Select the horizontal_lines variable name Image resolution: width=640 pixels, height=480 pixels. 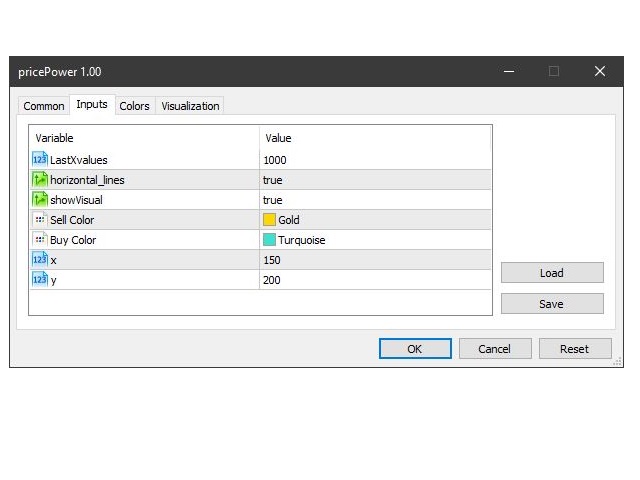[x=87, y=180]
